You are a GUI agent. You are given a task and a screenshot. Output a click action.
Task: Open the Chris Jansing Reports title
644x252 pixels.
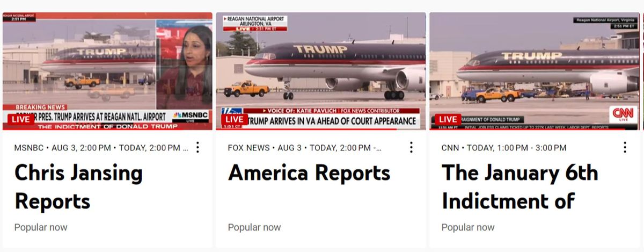click(78, 187)
